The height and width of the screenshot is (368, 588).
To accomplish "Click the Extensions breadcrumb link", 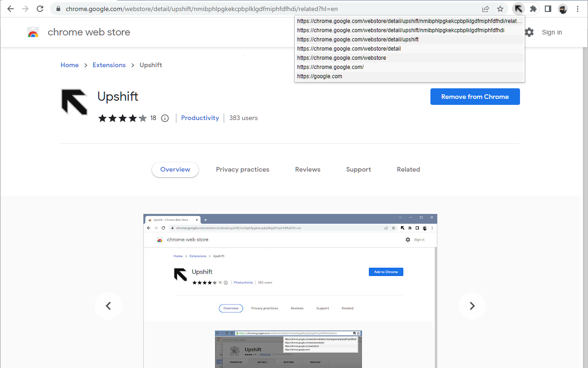I will click(x=109, y=65).
